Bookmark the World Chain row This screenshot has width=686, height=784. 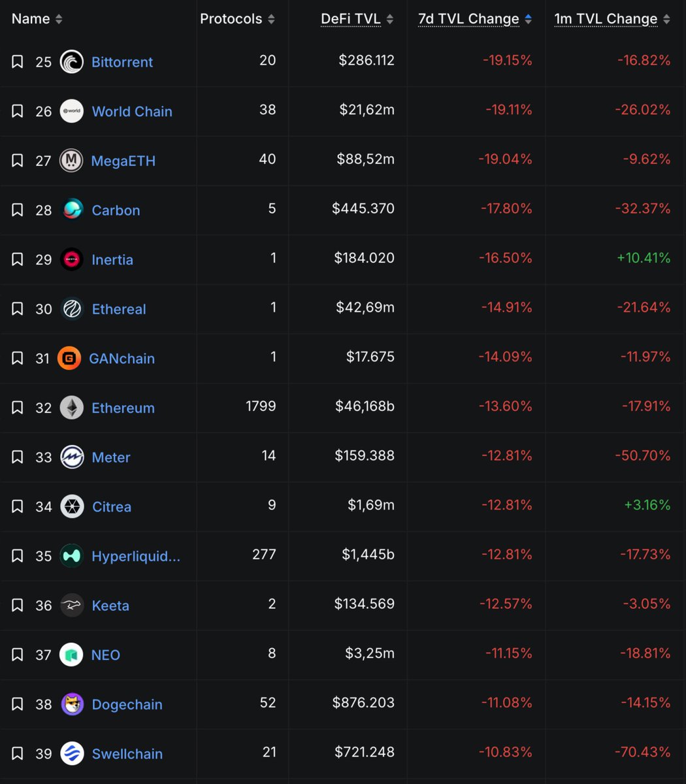click(18, 111)
